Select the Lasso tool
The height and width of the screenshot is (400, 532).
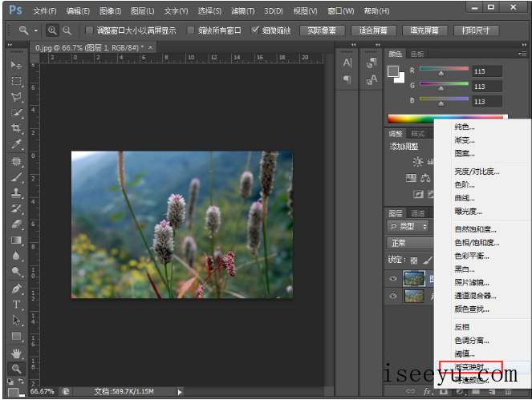click(16, 96)
